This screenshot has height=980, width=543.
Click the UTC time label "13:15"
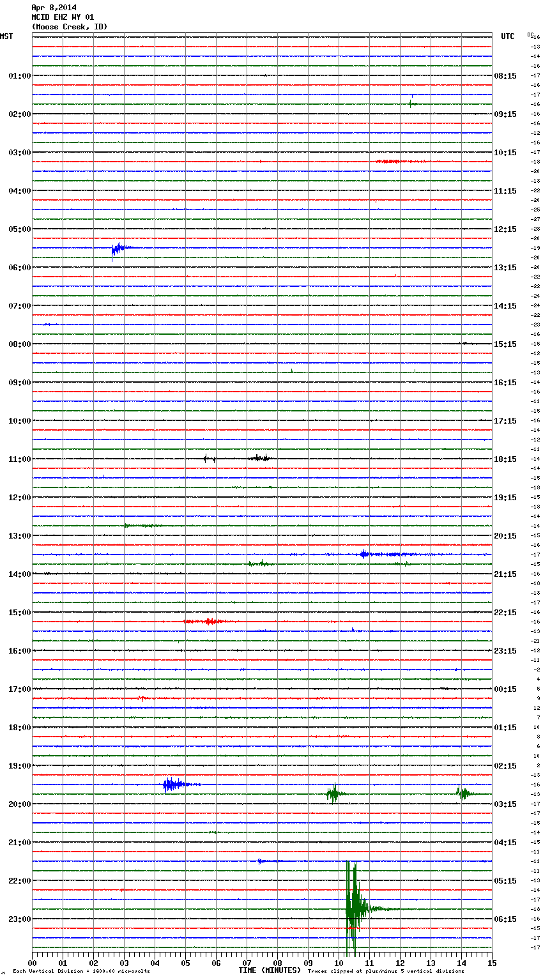[x=505, y=268]
